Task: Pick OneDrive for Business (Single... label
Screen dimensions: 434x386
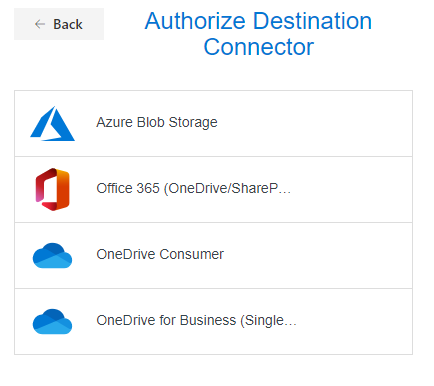Action: point(196,320)
